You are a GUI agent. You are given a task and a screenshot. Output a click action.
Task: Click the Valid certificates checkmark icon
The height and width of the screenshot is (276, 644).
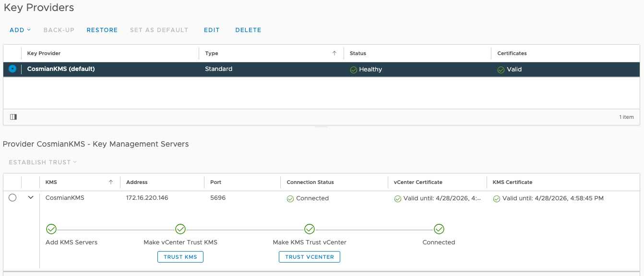click(x=501, y=70)
